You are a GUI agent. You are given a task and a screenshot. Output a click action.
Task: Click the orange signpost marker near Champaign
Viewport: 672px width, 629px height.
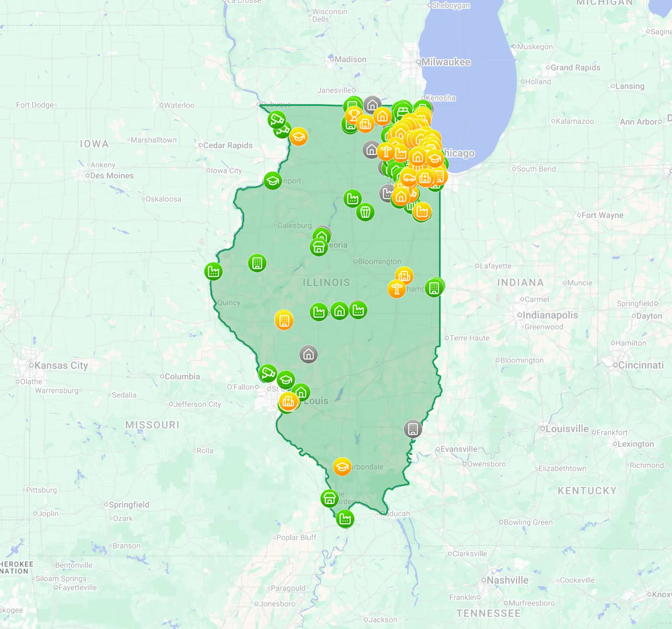click(x=397, y=289)
